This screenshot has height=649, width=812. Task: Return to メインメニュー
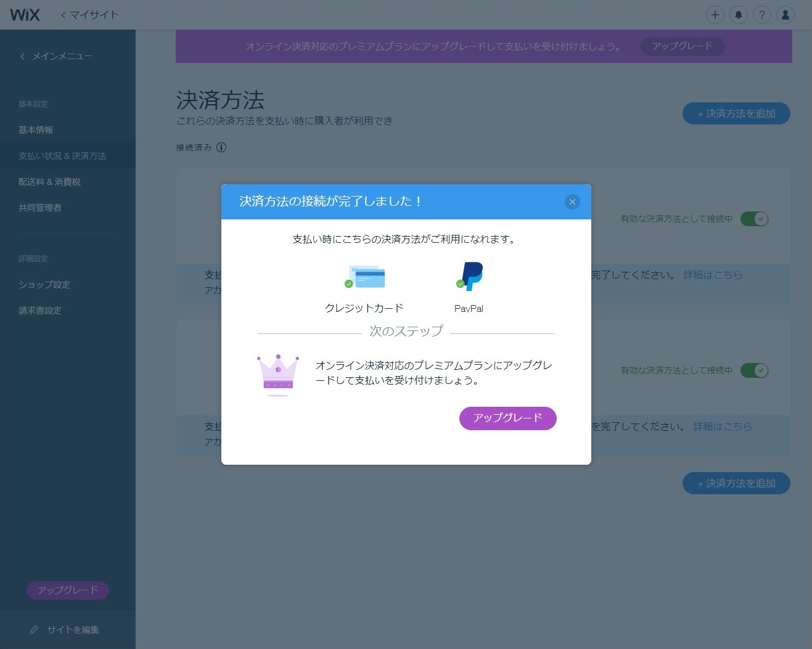(x=56, y=56)
